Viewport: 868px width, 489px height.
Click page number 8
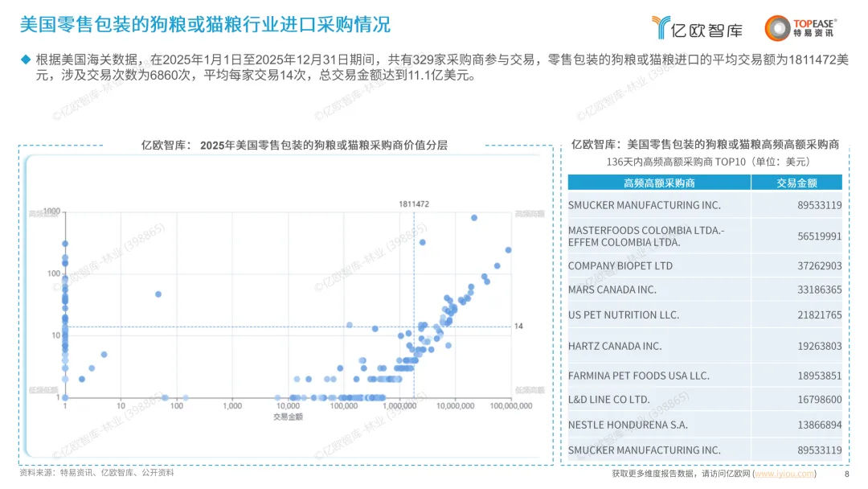tap(846, 474)
